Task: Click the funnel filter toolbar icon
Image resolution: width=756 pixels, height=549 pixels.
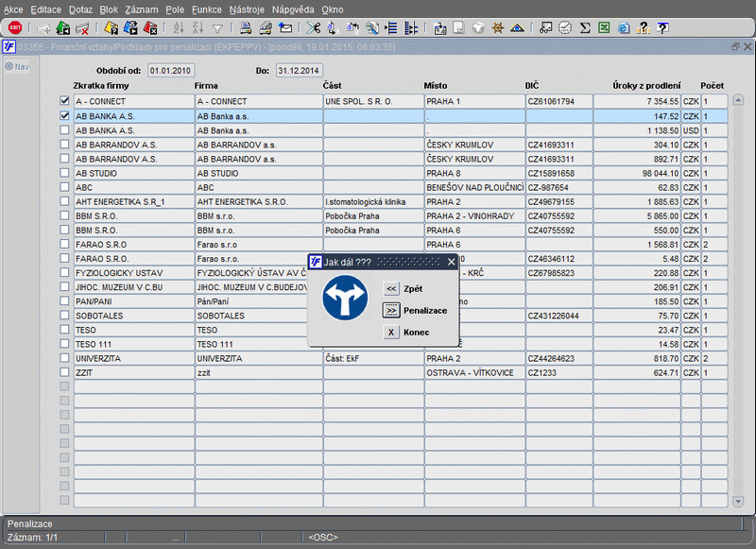Action: point(218,27)
